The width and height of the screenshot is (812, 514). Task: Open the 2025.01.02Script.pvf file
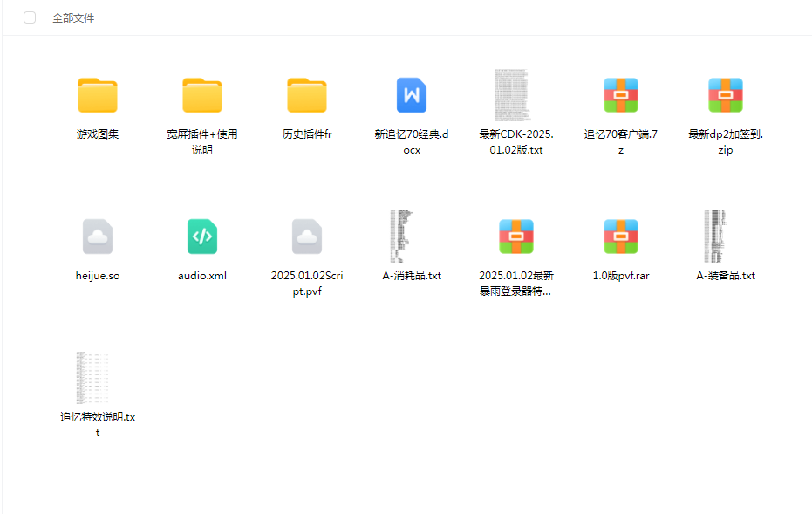click(306, 236)
